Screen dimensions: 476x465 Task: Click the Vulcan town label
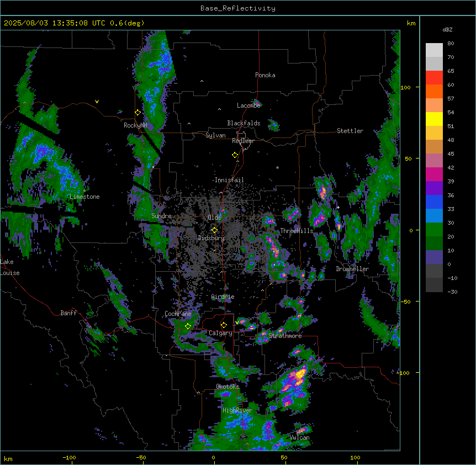point(299,437)
